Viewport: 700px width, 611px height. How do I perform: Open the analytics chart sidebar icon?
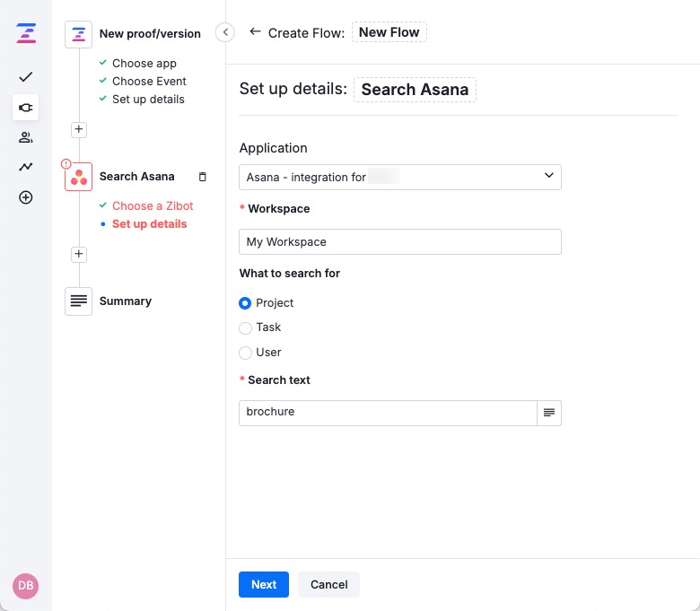click(26, 167)
